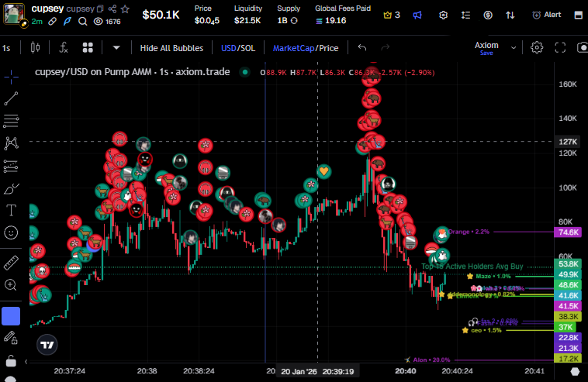This screenshot has height=382, width=588.
Task: Open the Axiom Save layout button
Action: click(486, 48)
